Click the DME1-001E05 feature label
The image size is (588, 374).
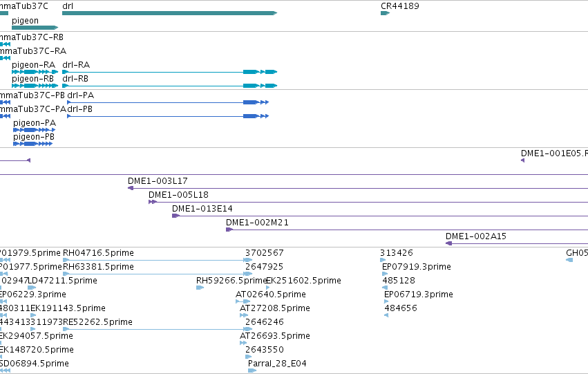(554, 153)
